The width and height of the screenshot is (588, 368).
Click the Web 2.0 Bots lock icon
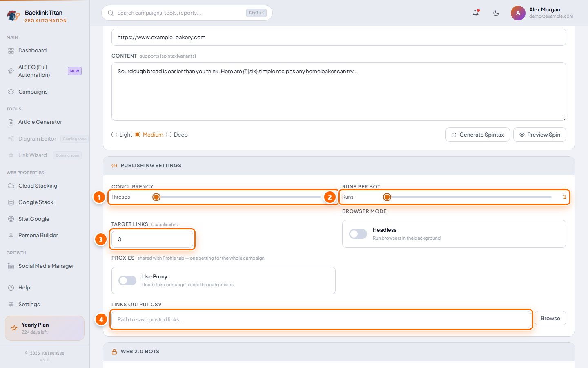[114, 352]
